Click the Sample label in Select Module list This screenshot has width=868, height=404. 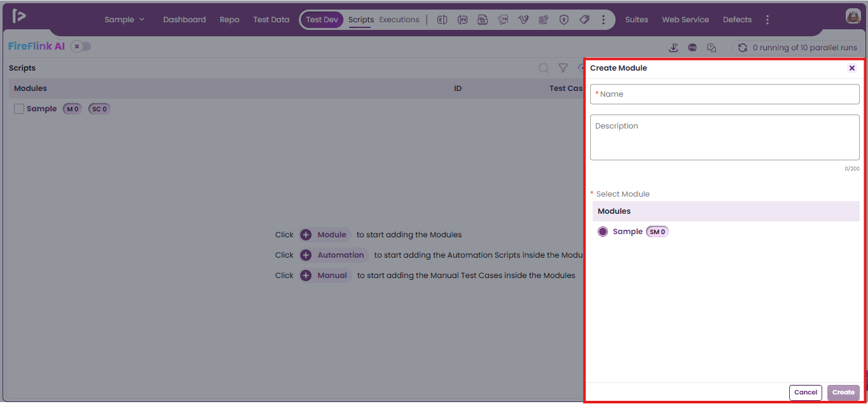[628, 232]
